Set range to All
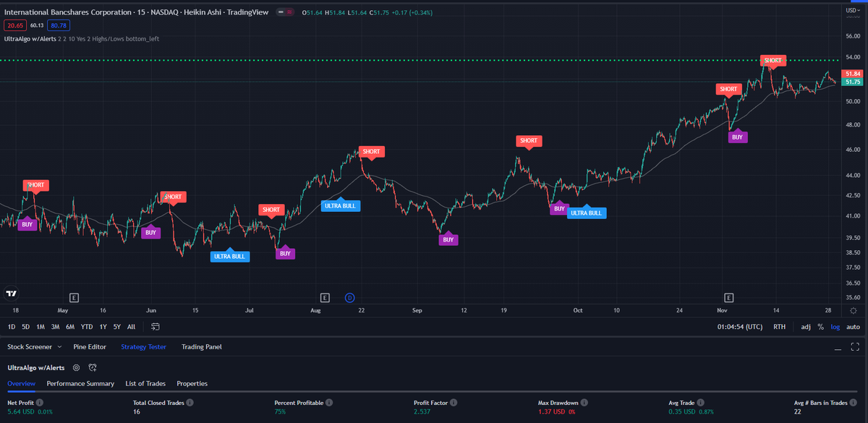Viewport: 868px width, 423px height. point(131,327)
